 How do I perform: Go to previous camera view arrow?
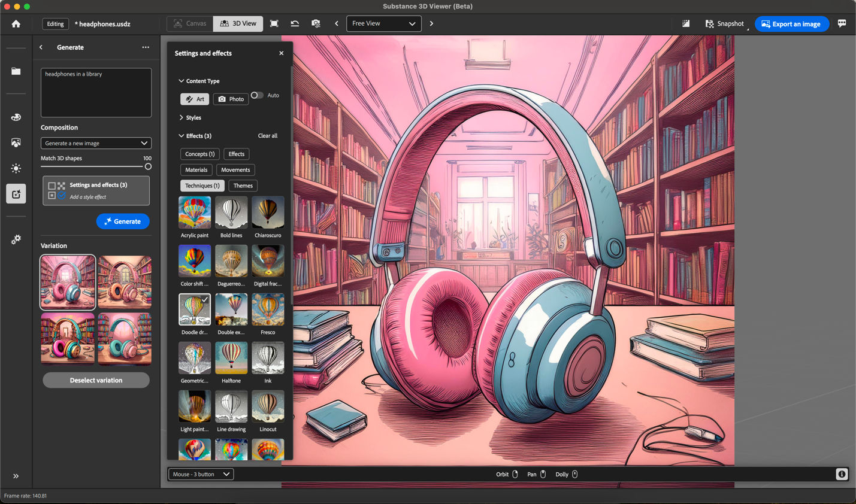point(337,23)
